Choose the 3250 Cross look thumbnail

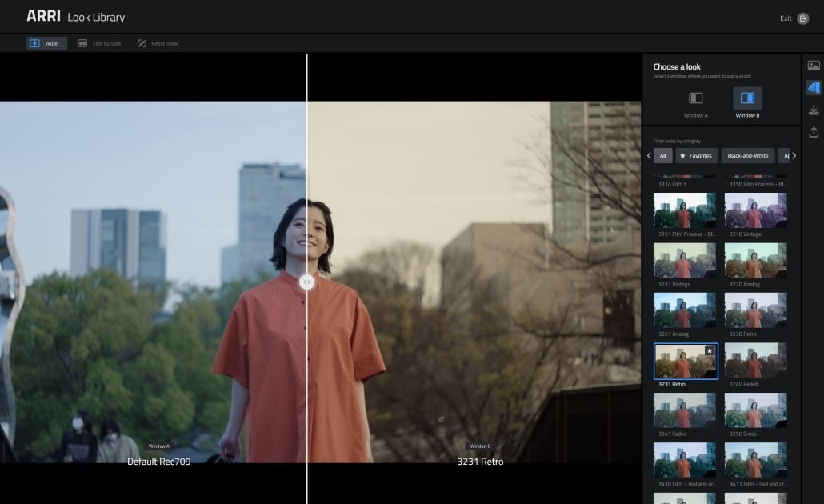click(x=755, y=410)
